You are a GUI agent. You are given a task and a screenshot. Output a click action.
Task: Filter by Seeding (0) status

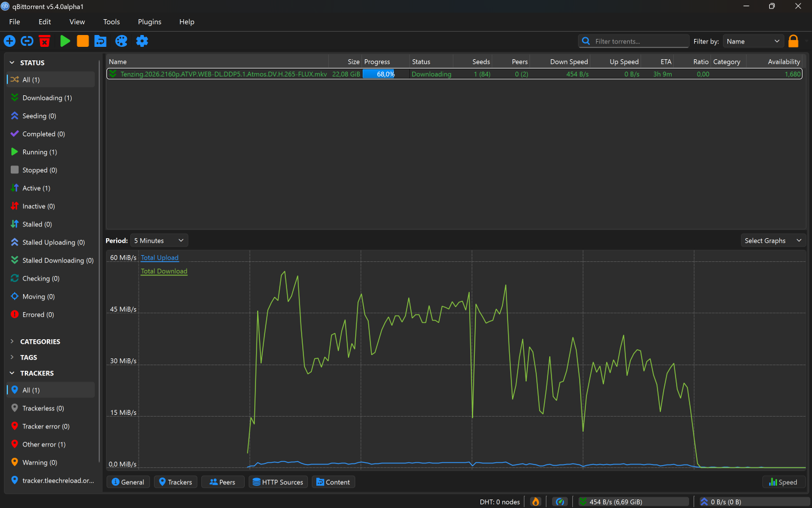click(x=51, y=116)
